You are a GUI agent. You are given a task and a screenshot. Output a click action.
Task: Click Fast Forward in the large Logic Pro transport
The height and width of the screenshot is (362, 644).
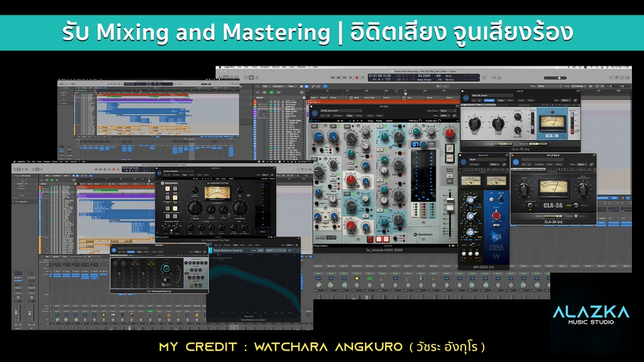click(x=338, y=78)
